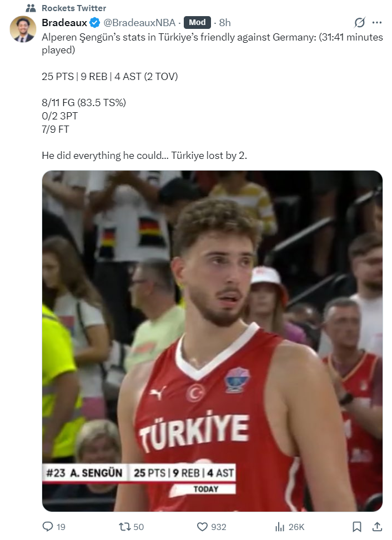The image size is (392, 540).
Task: Open the reply icon with 19 comments
Action: tap(48, 527)
